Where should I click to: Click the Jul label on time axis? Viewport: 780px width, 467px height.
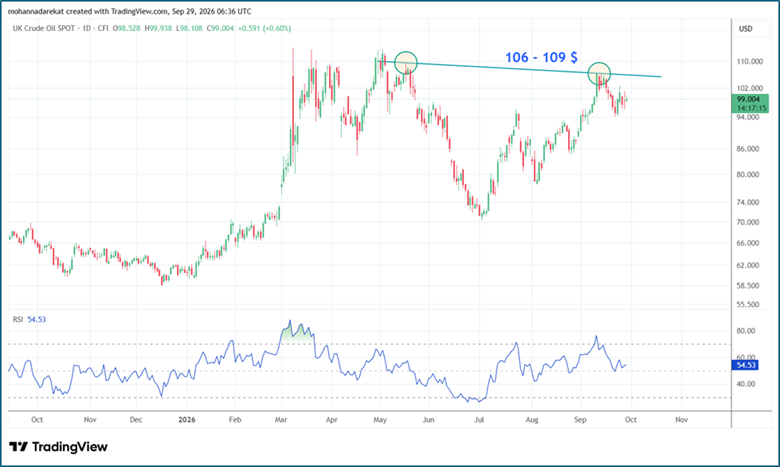point(479,420)
